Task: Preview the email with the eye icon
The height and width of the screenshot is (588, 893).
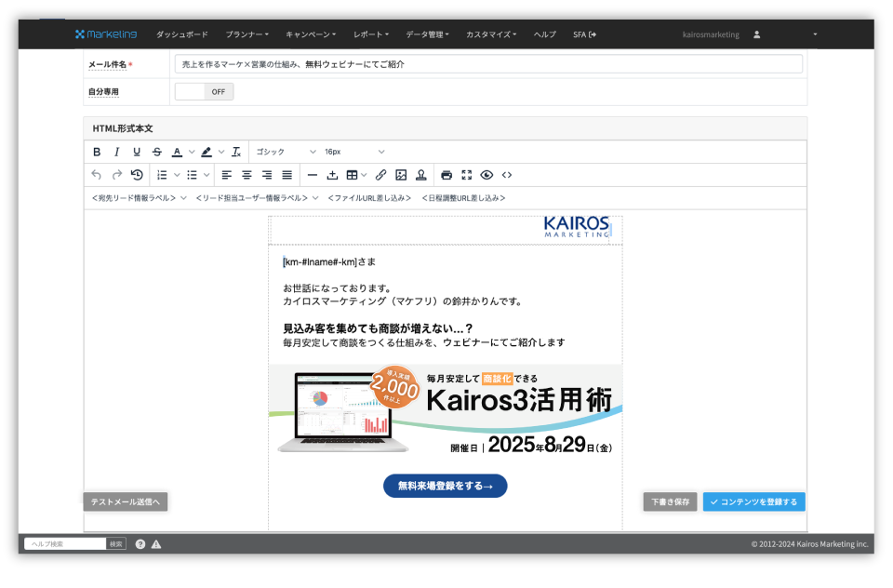Action: tap(486, 175)
